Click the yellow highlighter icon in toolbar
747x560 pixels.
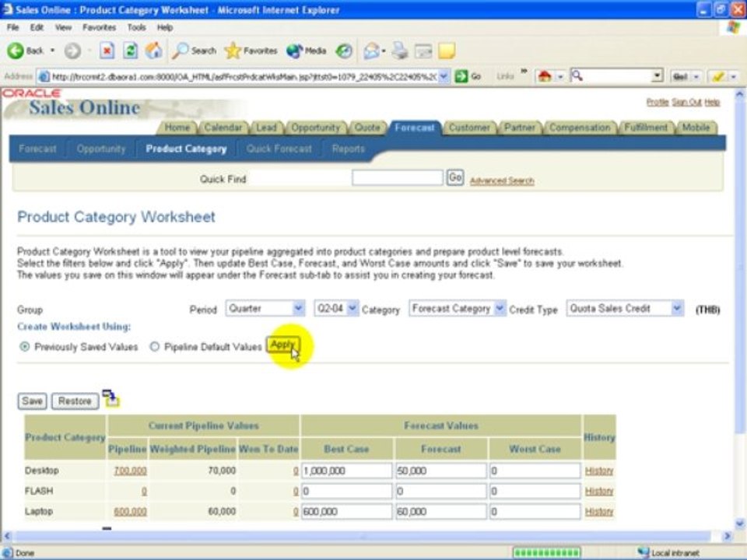[718, 76]
